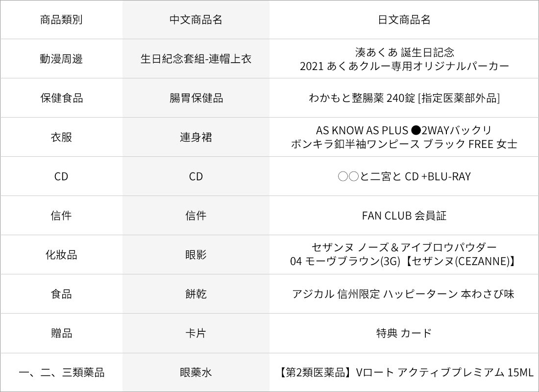Select the 一、二、三類藥品 category cell
The image size is (539, 392).
pos(61,372)
